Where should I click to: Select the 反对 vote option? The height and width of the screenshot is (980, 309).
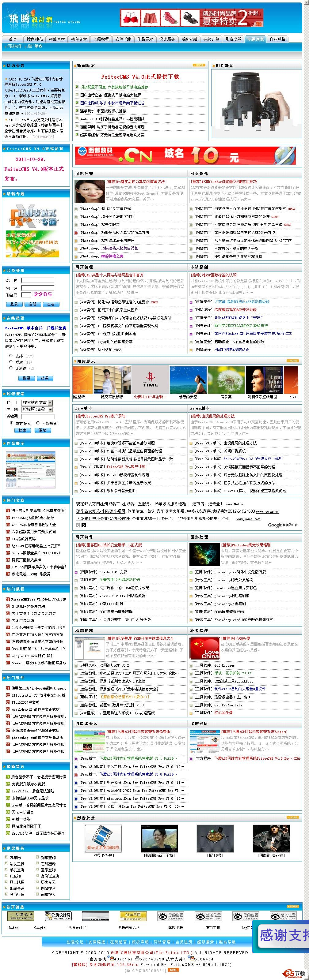coord(11,362)
